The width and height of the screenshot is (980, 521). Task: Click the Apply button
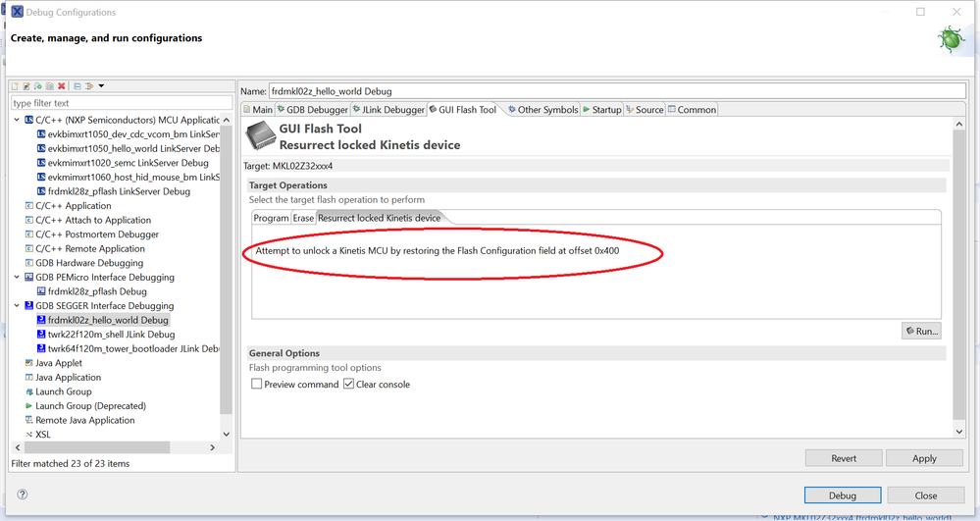coord(924,458)
